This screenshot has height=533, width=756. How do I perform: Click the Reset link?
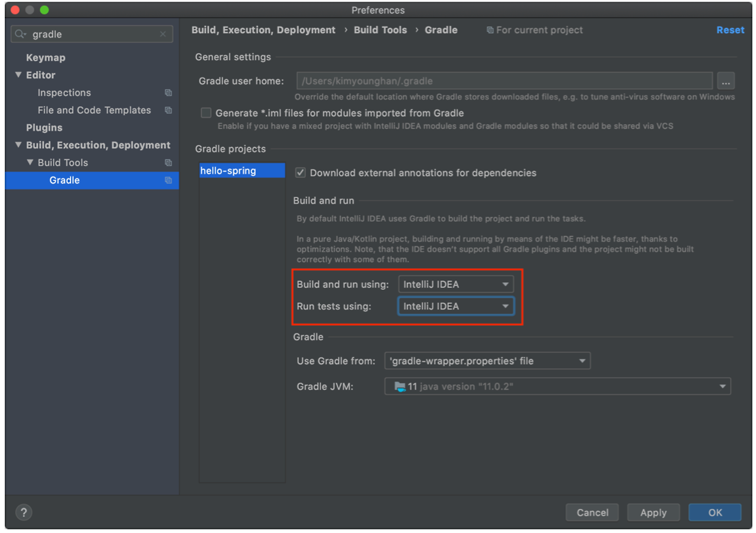pos(730,30)
